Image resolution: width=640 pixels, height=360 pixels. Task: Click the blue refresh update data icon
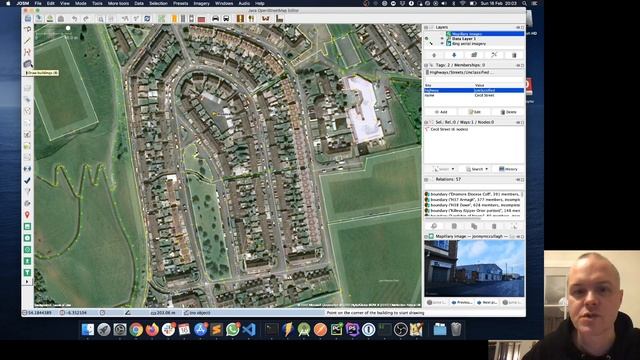147,19
